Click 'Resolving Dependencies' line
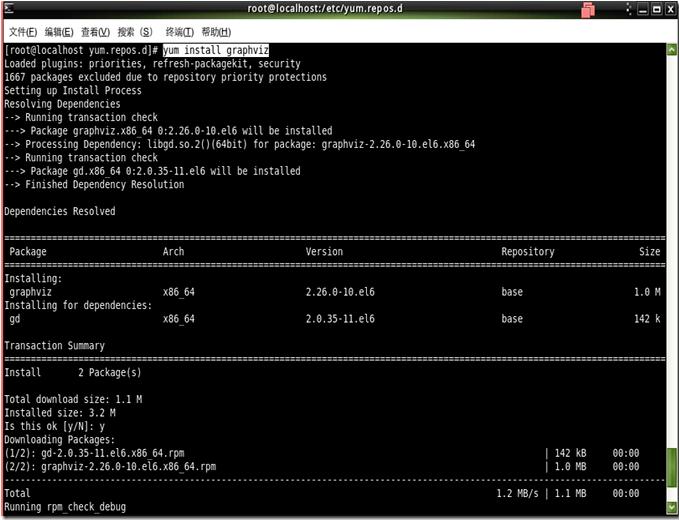 click(62, 104)
